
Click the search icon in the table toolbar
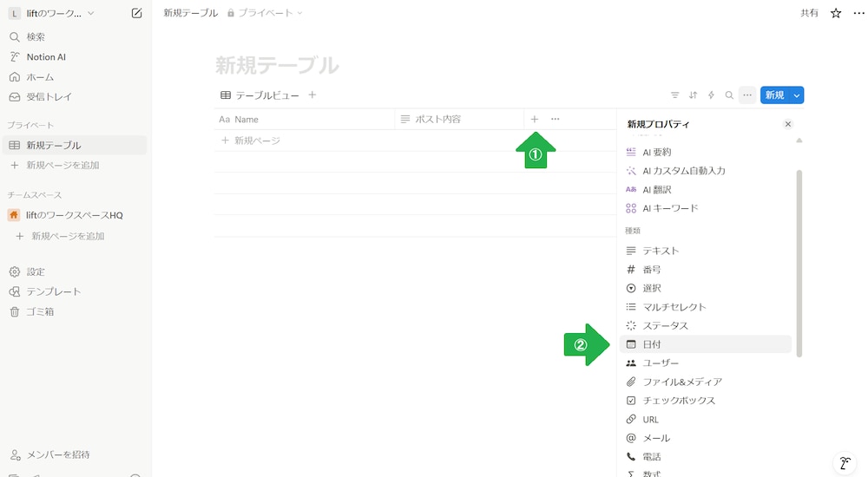coord(730,95)
